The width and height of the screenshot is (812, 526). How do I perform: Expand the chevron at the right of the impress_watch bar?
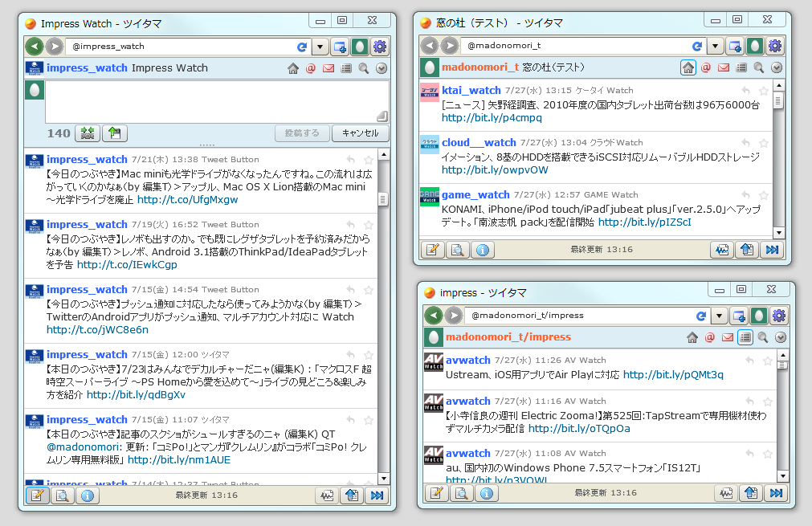pos(381,68)
